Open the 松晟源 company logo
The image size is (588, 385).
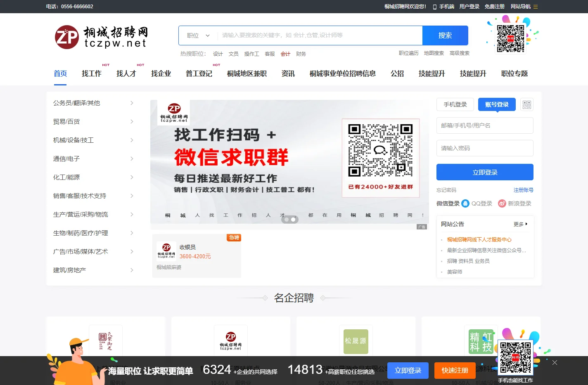pos(356,341)
